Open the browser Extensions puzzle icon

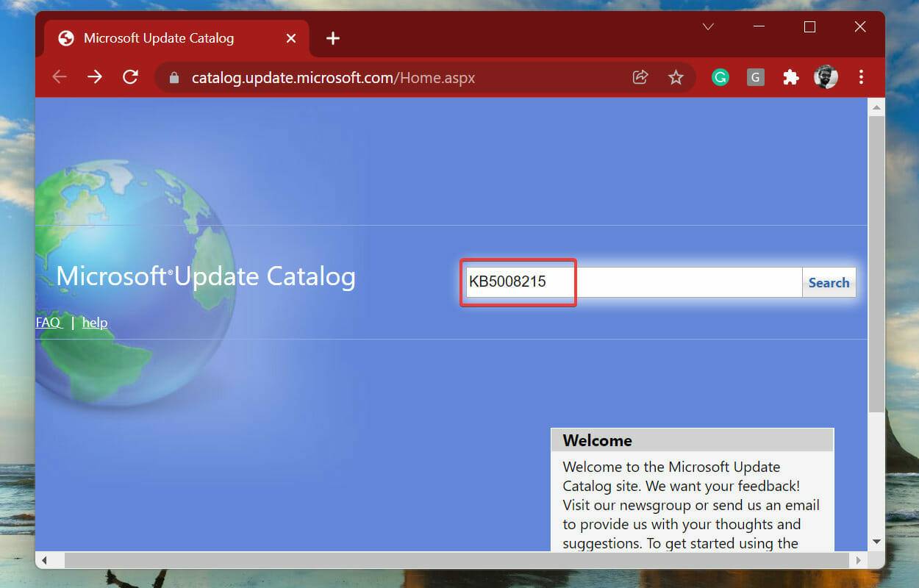[790, 76]
